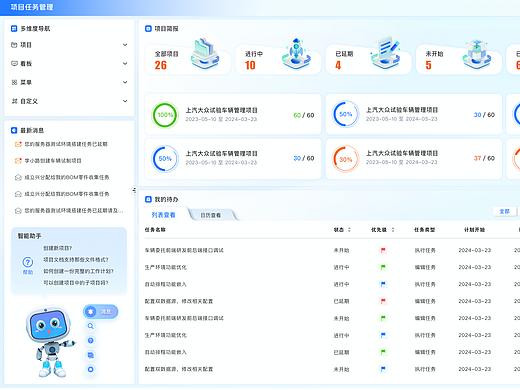Click the 最新消息 section header icon

click(x=14, y=130)
